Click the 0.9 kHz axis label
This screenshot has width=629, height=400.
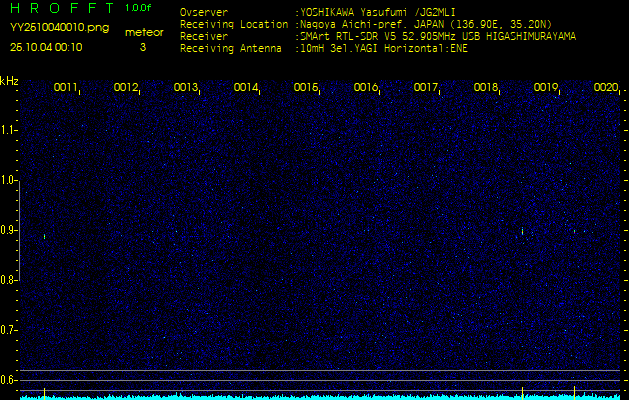(x=9, y=230)
